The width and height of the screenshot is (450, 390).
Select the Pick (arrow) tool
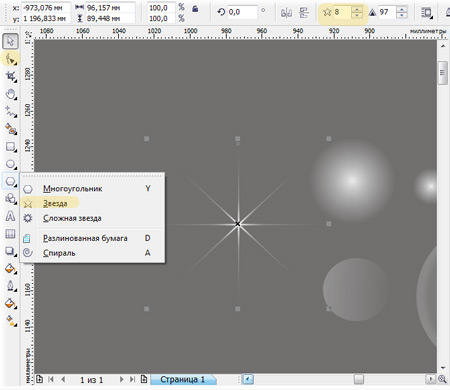10,41
